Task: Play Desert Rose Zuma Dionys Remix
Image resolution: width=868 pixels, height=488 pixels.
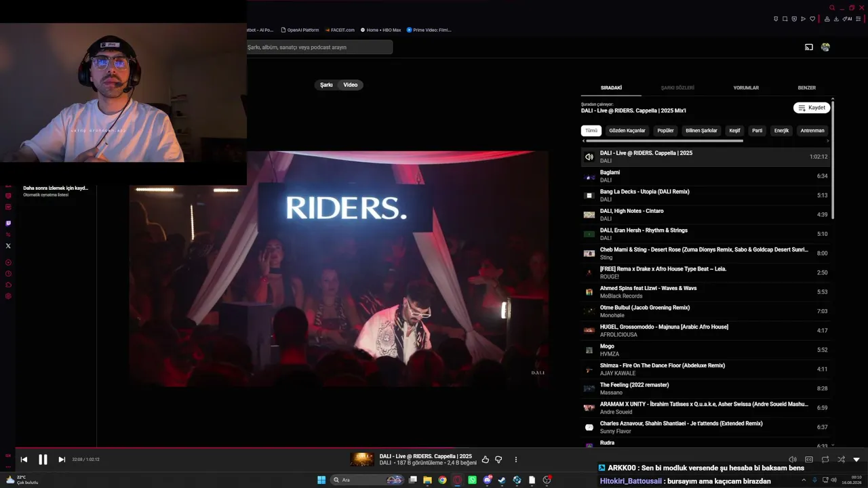Action: (x=705, y=253)
